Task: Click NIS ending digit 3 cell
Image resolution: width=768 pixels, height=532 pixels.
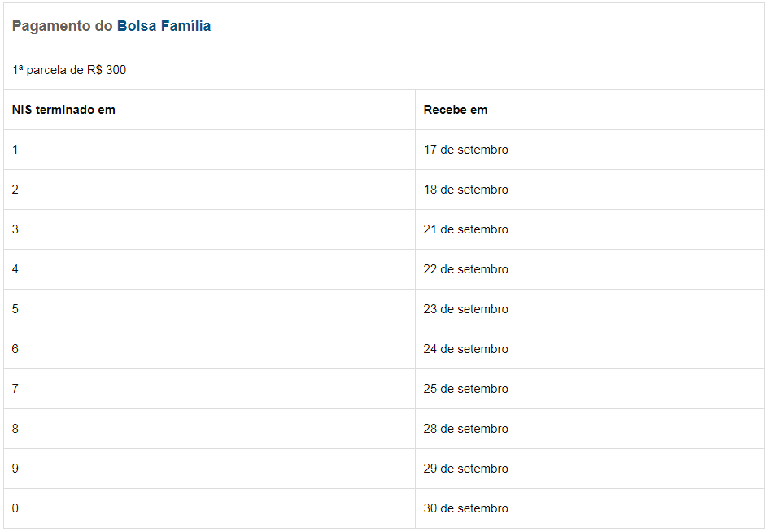Action: pos(210,229)
